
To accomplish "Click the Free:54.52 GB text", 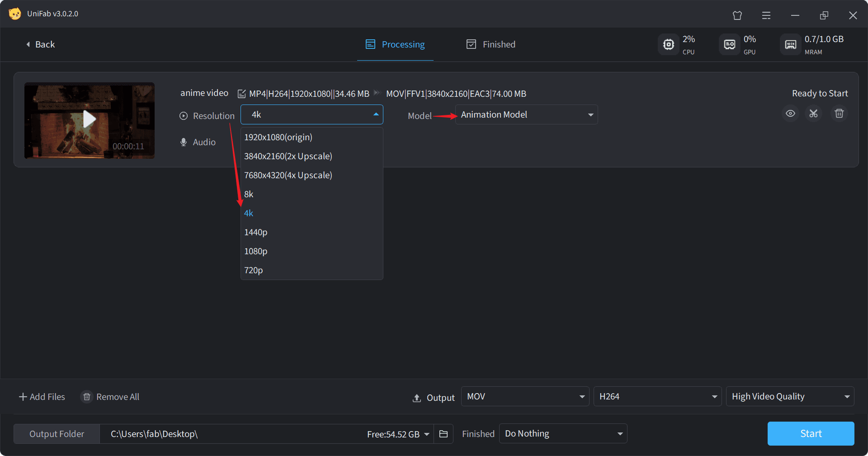I will point(393,434).
